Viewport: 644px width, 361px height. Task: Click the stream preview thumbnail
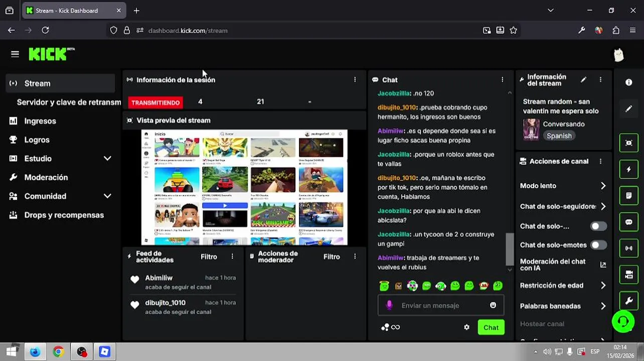[244, 188]
